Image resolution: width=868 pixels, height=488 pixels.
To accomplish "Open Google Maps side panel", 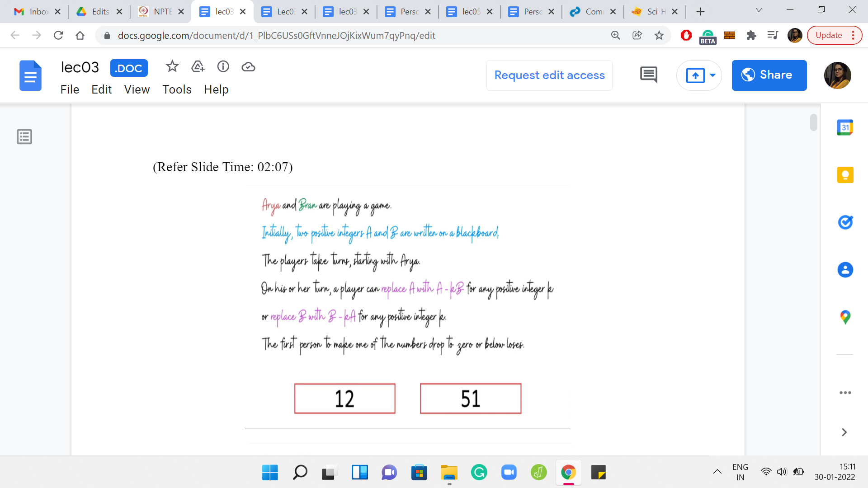I will [845, 317].
